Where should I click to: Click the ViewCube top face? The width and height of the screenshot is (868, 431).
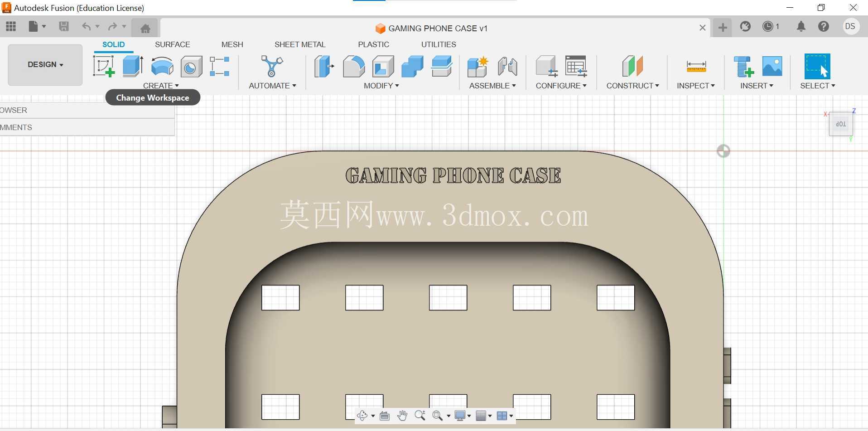[841, 124]
